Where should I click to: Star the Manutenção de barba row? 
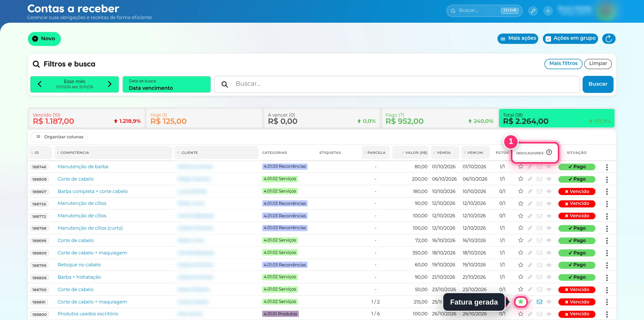[521, 167]
